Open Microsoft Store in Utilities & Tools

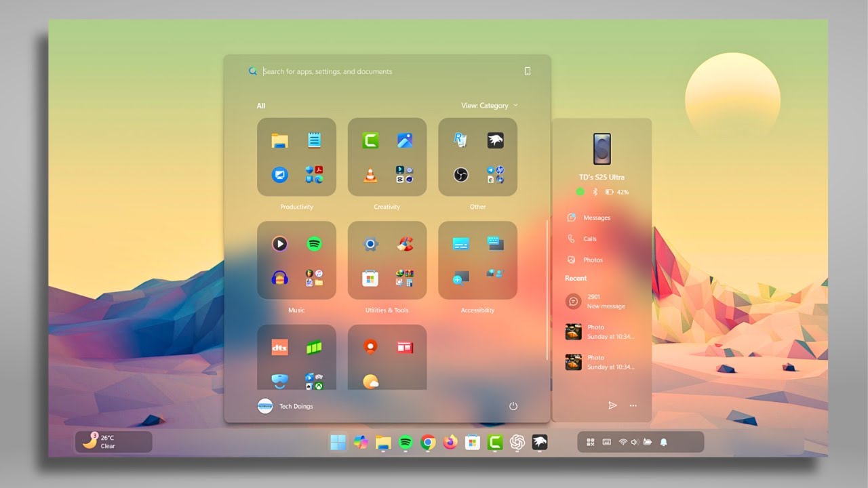pyautogui.click(x=370, y=278)
